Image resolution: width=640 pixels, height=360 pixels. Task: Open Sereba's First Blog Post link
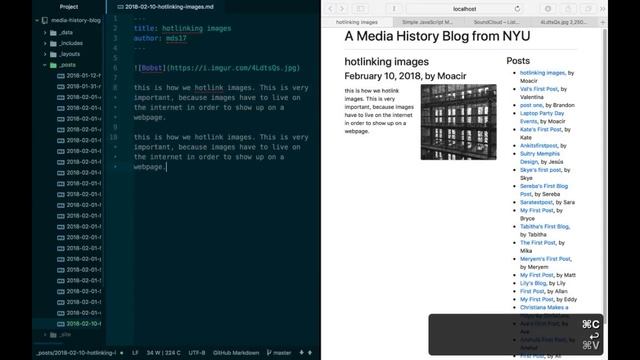(544, 190)
